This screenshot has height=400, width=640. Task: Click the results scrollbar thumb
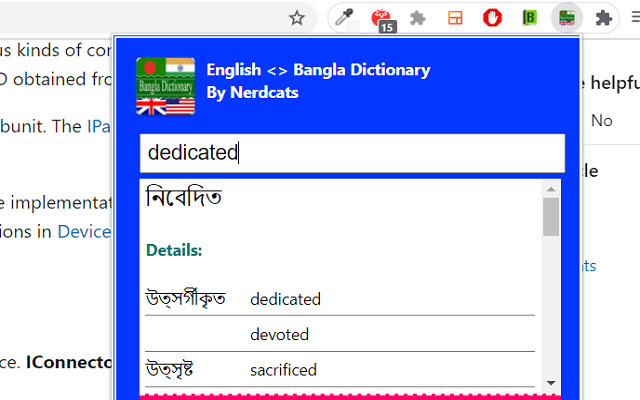pos(551,216)
